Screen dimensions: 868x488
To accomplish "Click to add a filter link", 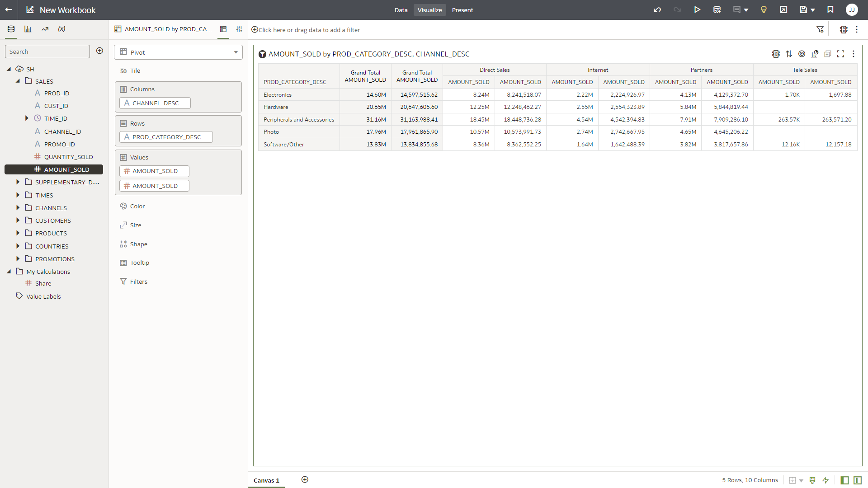I will (309, 30).
